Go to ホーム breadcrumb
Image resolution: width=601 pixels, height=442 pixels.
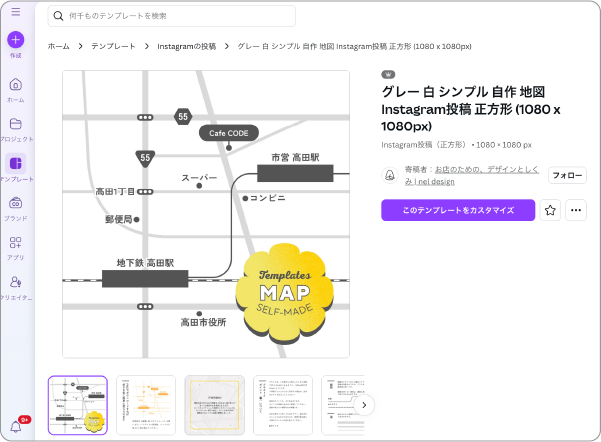59,46
